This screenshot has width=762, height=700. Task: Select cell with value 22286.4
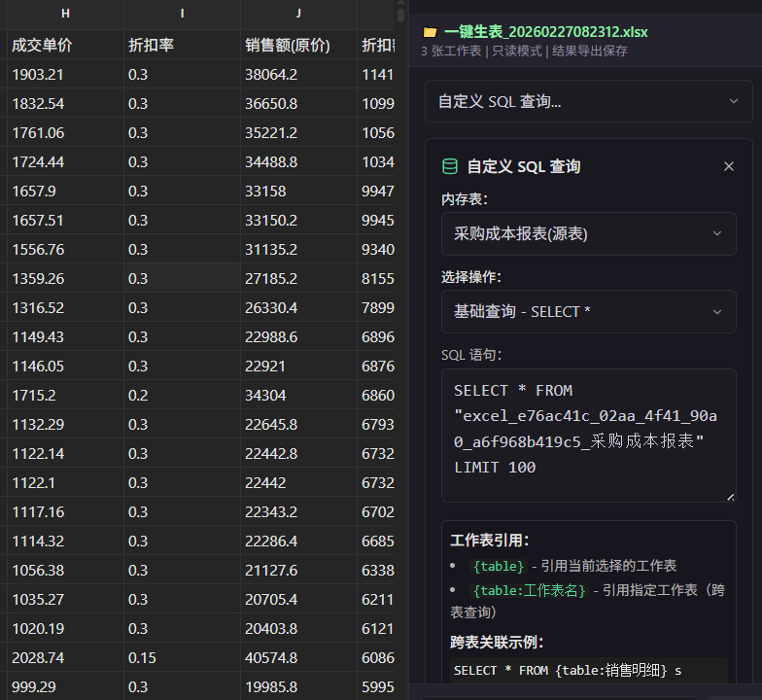(x=299, y=541)
